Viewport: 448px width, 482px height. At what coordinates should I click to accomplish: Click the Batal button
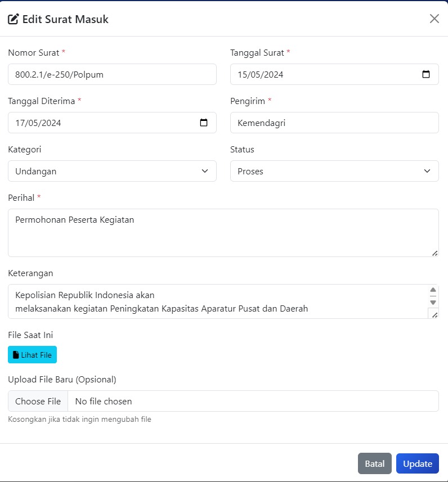pyautogui.click(x=374, y=463)
